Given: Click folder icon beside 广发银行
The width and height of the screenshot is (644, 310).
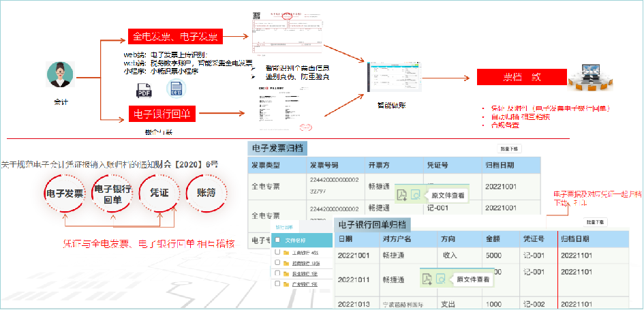Looking at the screenshot, I should pyautogui.click(x=286, y=284).
